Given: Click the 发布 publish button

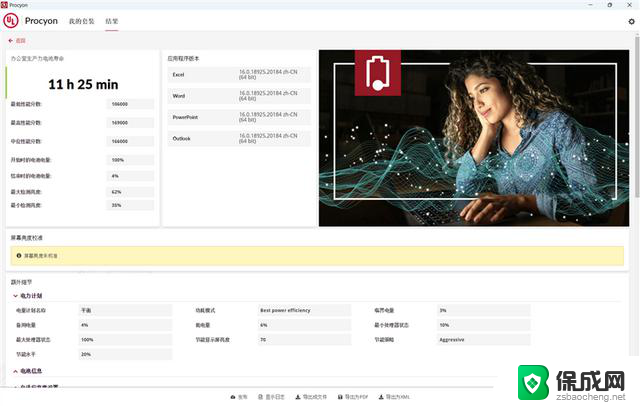Looking at the screenshot, I should 239,397.
